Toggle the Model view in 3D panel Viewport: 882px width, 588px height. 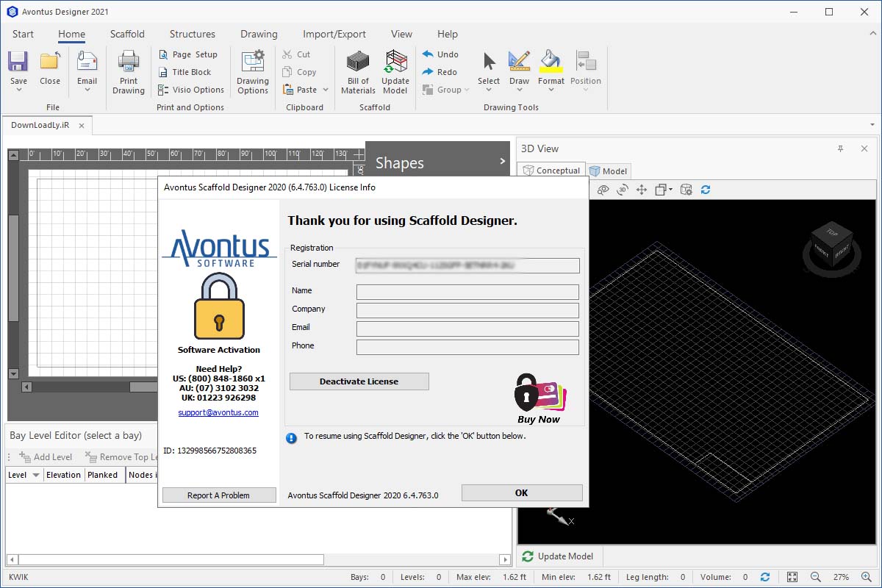pyautogui.click(x=609, y=170)
